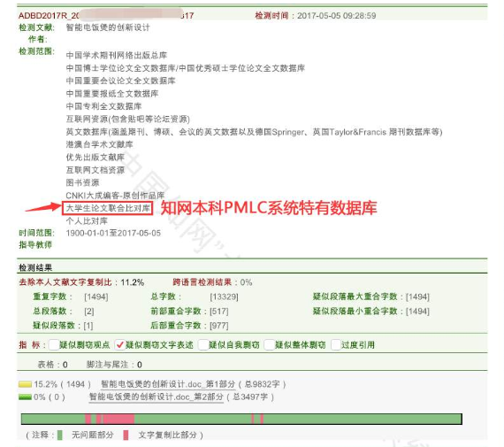The image size is (504, 447).
Task: Click the 11.2% copy ratio value
Action: [132, 282]
